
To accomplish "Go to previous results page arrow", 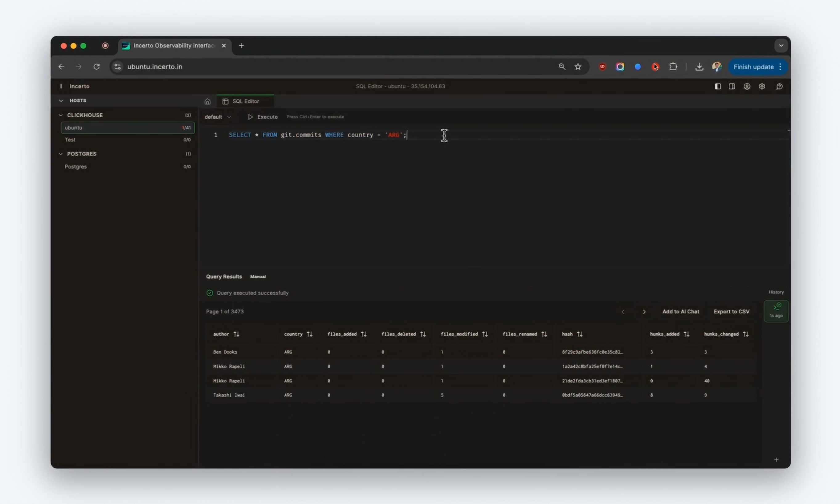I will (623, 312).
